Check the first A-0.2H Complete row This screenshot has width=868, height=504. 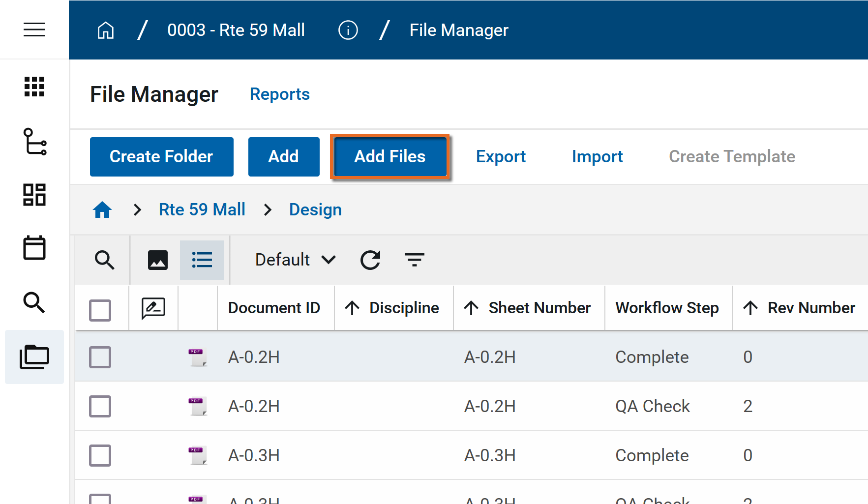pos(100,357)
